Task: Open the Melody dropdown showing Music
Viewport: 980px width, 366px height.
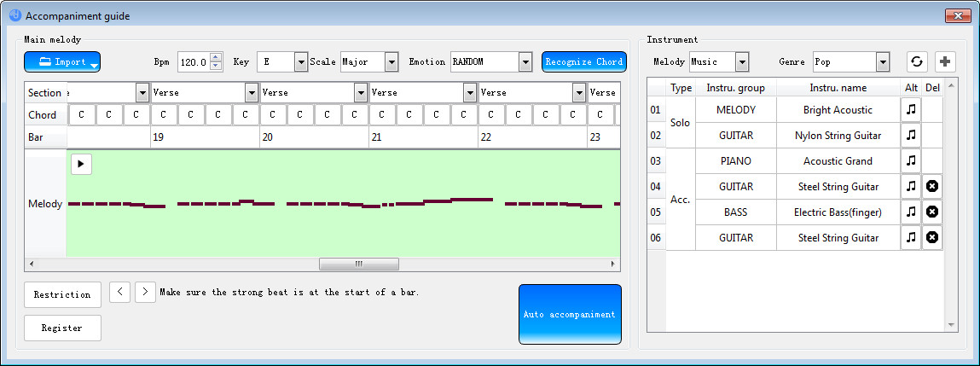Action: pos(741,61)
